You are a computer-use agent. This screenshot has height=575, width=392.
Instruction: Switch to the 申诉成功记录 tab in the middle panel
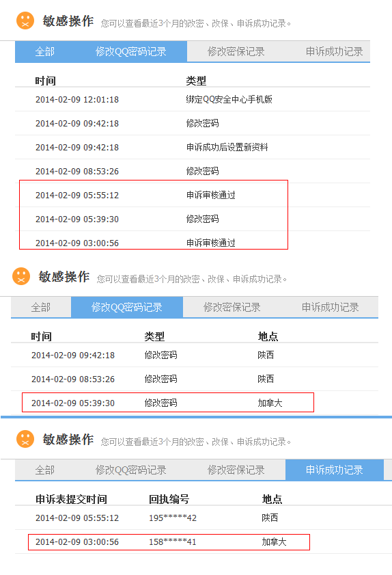coord(330,307)
